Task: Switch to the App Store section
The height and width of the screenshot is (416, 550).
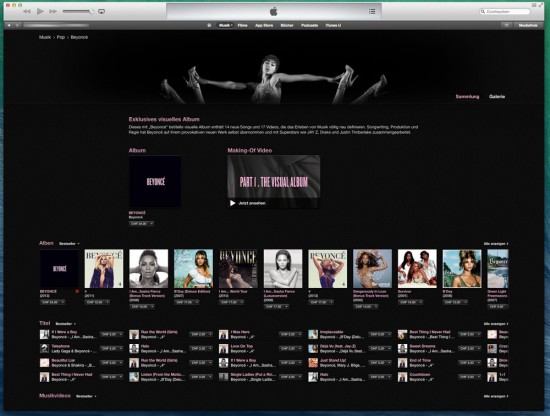Action: [264, 25]
